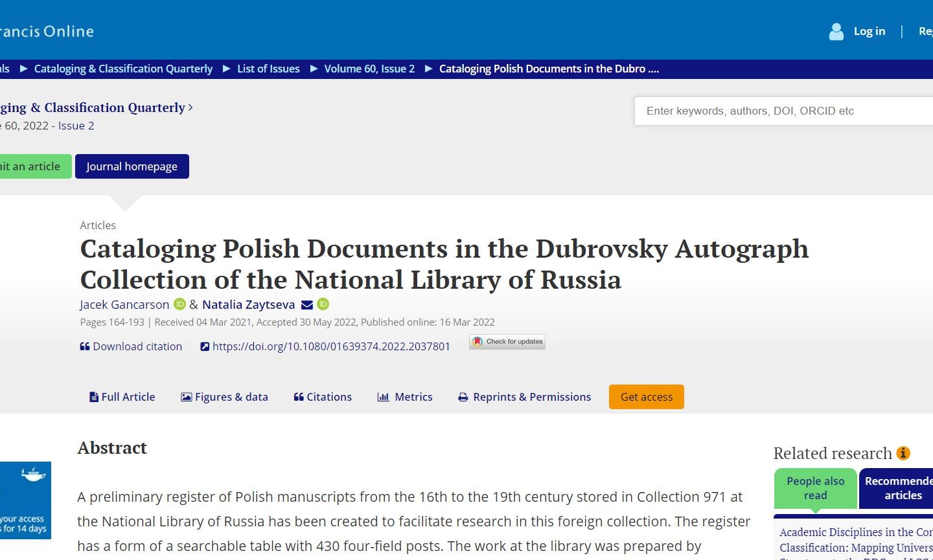Screen dimensions: 933x560
Task: Click the image icon on Figures & data tab
Action: (x=186, y=397)
